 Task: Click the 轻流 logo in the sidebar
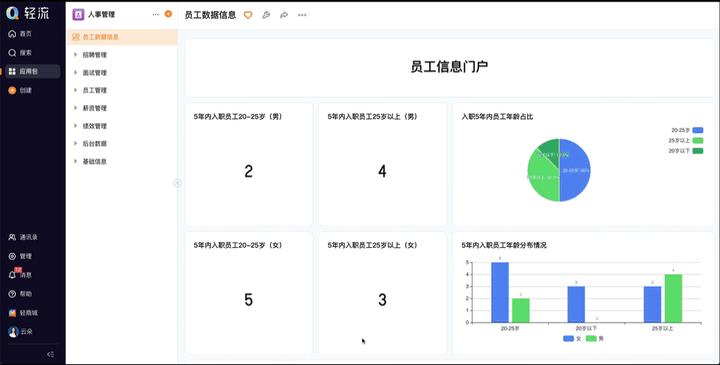(28, 13)
